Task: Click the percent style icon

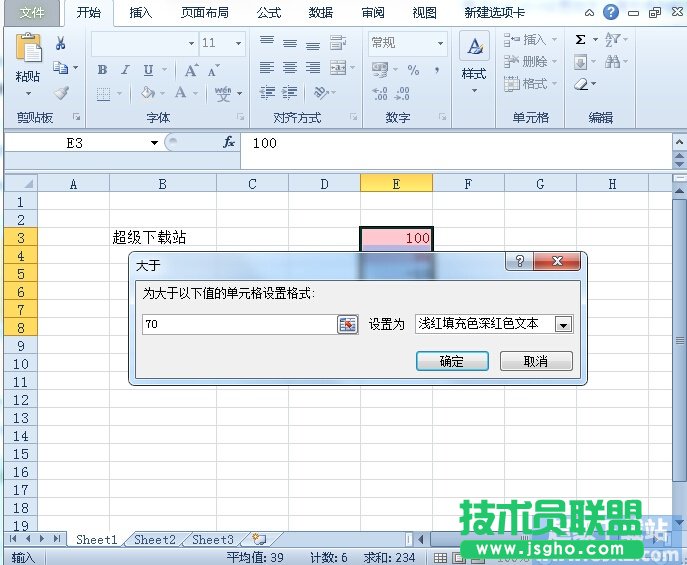Action: point(413,70)
